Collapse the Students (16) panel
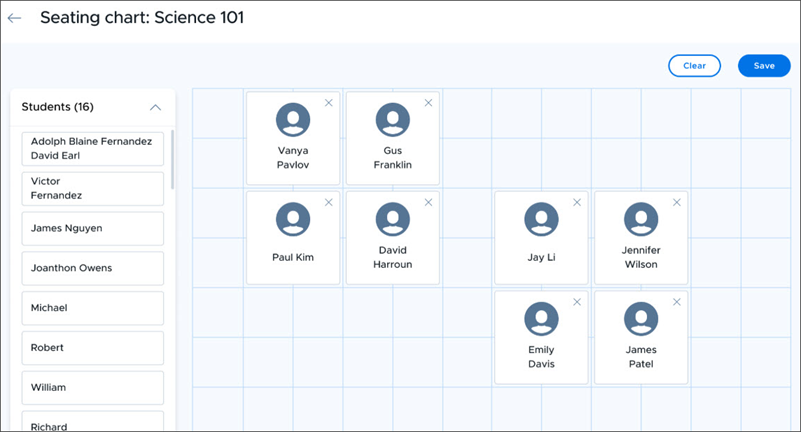The width and height of the screenshot is (801, 433). tap(155, 107)
